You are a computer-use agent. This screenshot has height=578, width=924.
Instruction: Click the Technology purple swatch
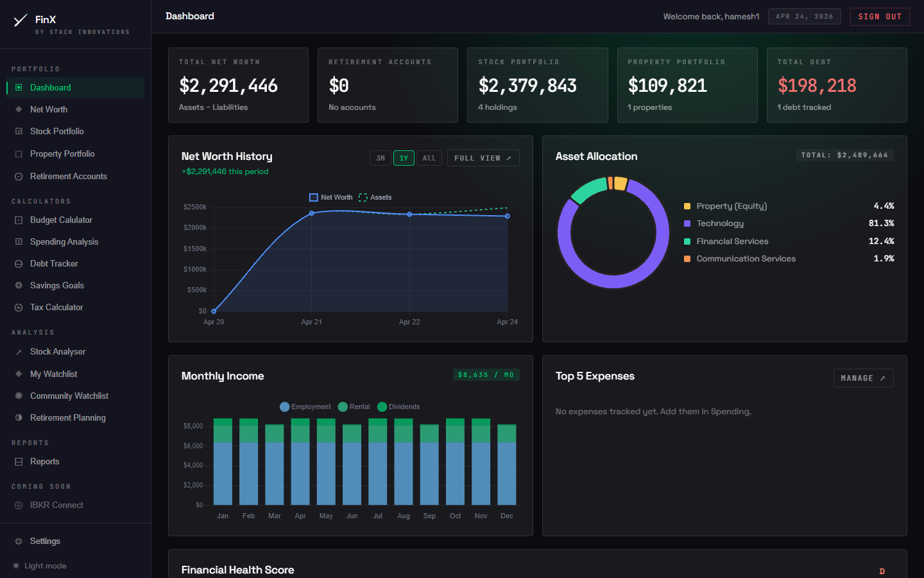pyautogui.click(x=687, y=223)
